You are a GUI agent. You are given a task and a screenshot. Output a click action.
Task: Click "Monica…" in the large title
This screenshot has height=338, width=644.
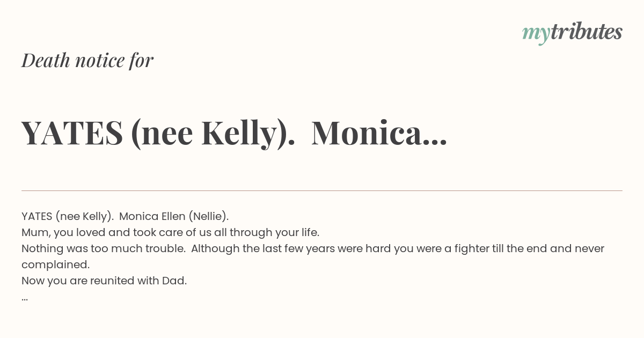point(379,134)
